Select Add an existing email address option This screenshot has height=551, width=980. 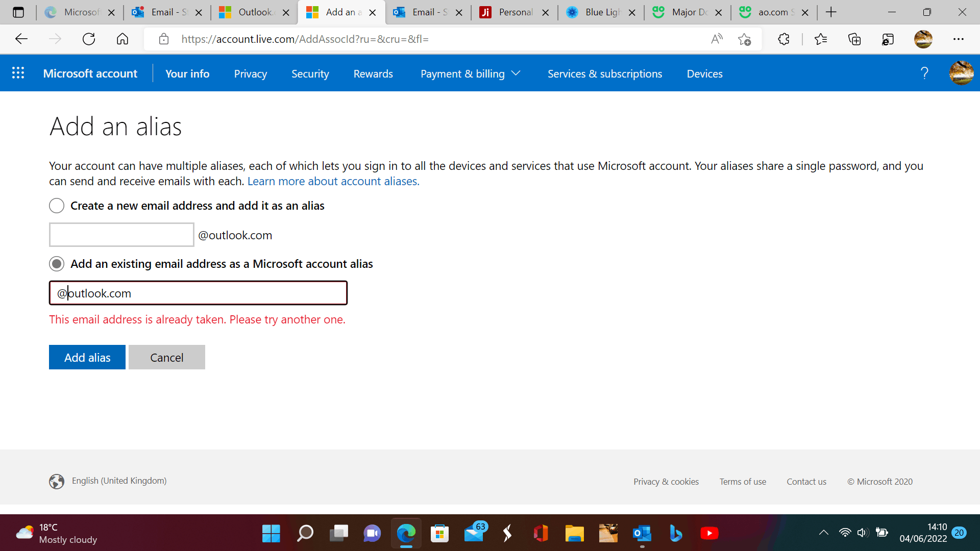[x=57, y=264]
